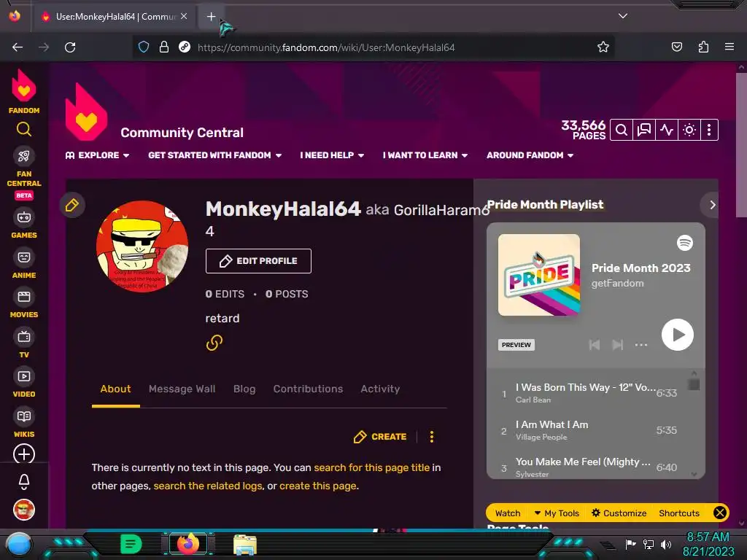
Task: Open the wiki recent activity pulse icon
Action: [667, 130]
